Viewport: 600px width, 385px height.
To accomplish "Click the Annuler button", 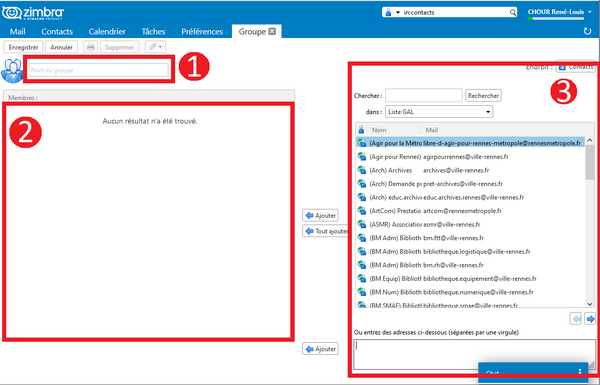I will 62,47.
